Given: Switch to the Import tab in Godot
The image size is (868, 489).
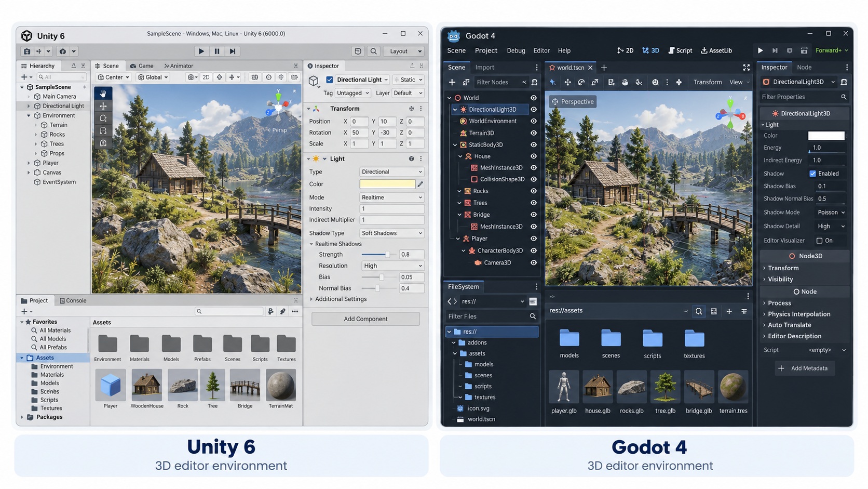Looking at the screenshot, I should [x=484, y=67].
